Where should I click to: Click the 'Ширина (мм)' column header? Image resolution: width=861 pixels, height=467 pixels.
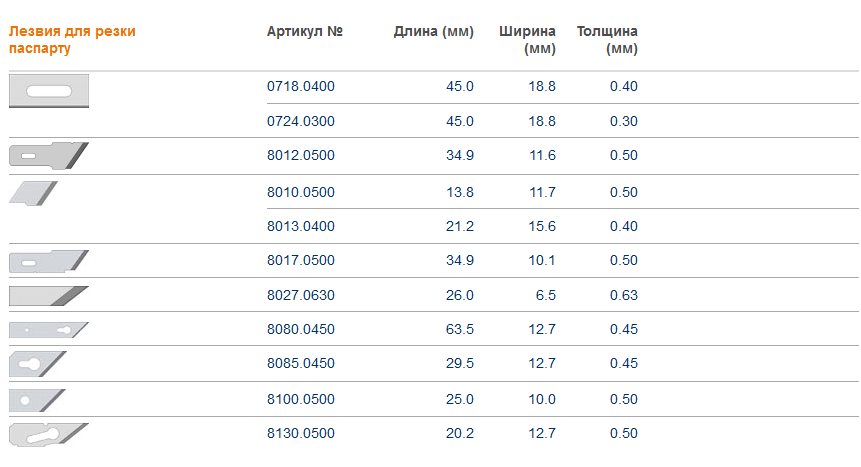pos(527,40)
